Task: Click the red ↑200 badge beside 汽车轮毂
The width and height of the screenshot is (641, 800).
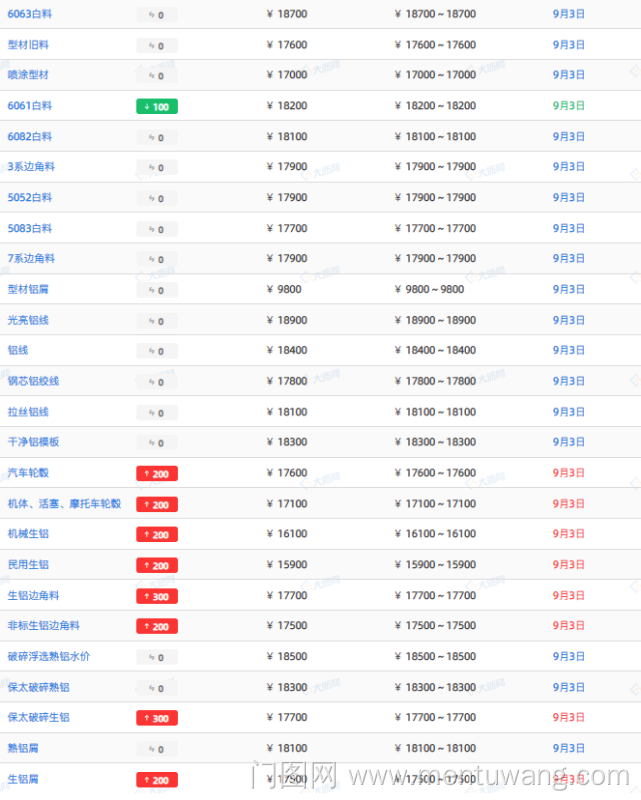Action: [156, 474]
